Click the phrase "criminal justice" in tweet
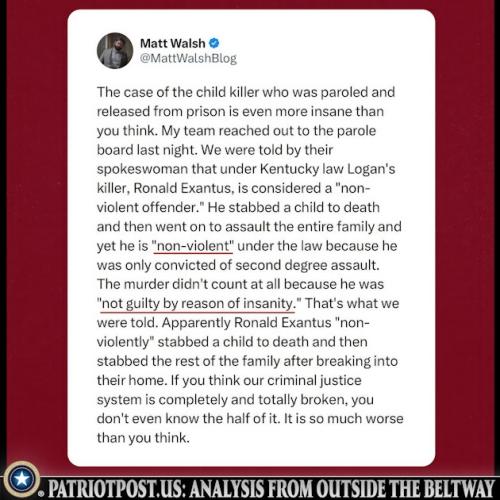Screen dimensions: 500x500 pos(314,381)
